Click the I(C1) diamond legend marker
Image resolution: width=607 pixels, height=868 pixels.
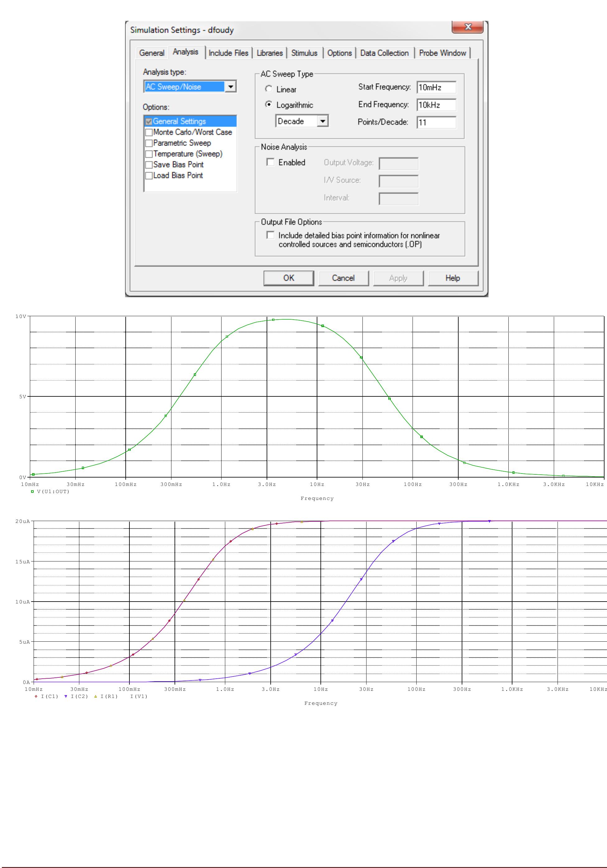tap(36, 696)
